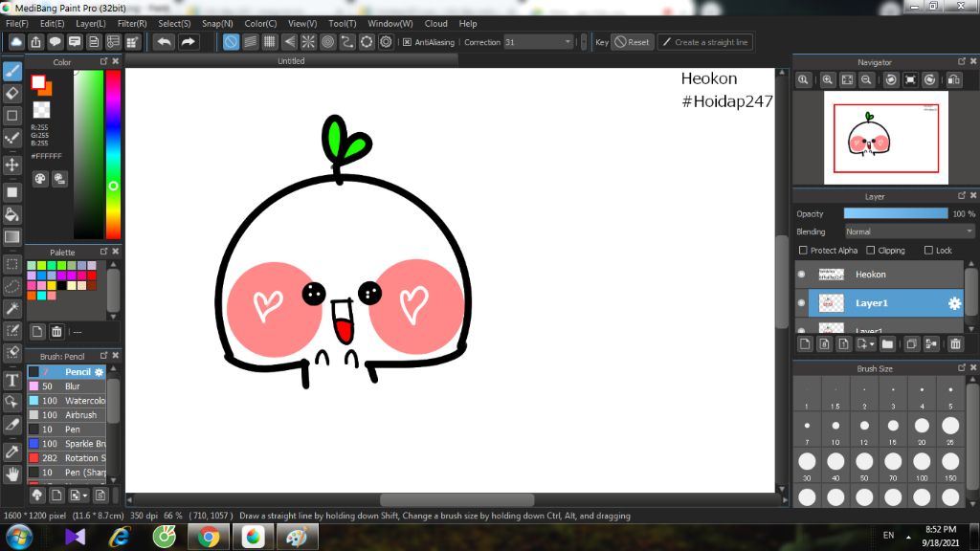Click the Redo arrow in toolbar

(x=188, y=42)
